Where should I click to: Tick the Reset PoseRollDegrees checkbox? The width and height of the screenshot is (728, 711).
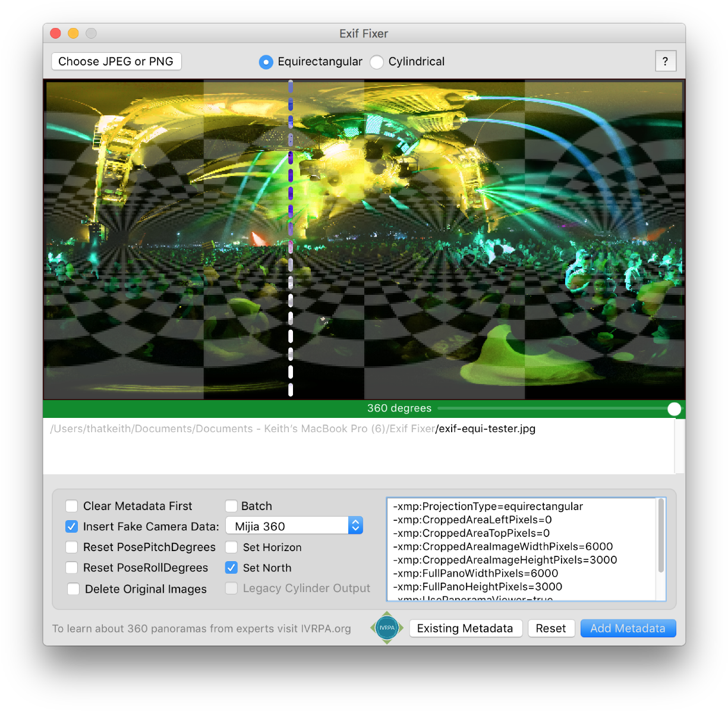(72, 568)
